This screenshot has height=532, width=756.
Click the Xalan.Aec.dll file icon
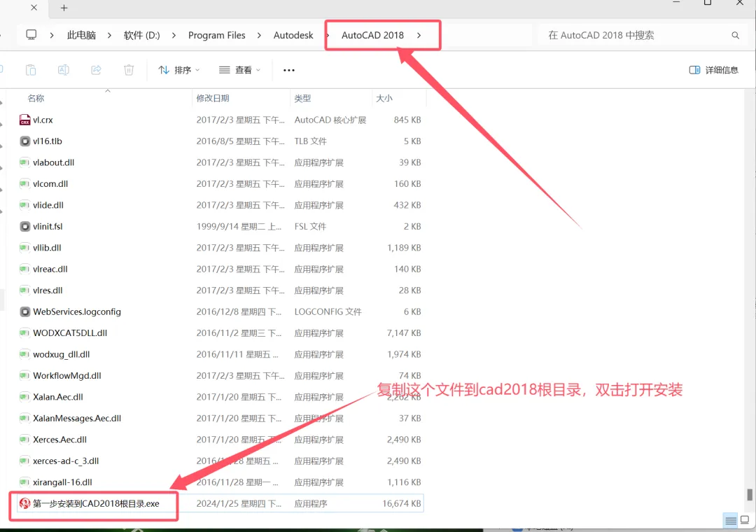[x=25, y=397]
